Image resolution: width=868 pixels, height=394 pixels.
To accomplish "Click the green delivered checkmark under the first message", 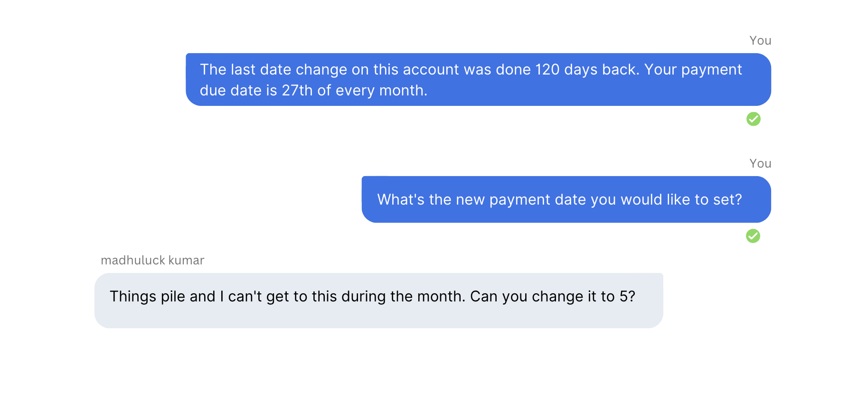I will [x=753, y=119].
